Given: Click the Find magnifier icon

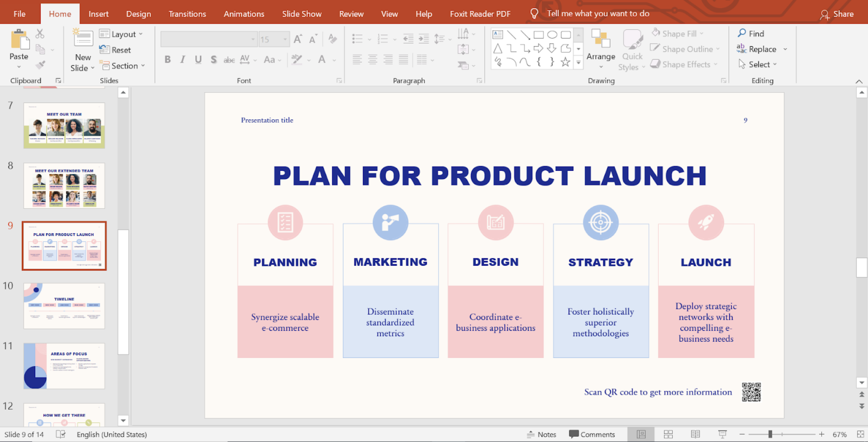Looking at the screenshot, I should (742, 33).
